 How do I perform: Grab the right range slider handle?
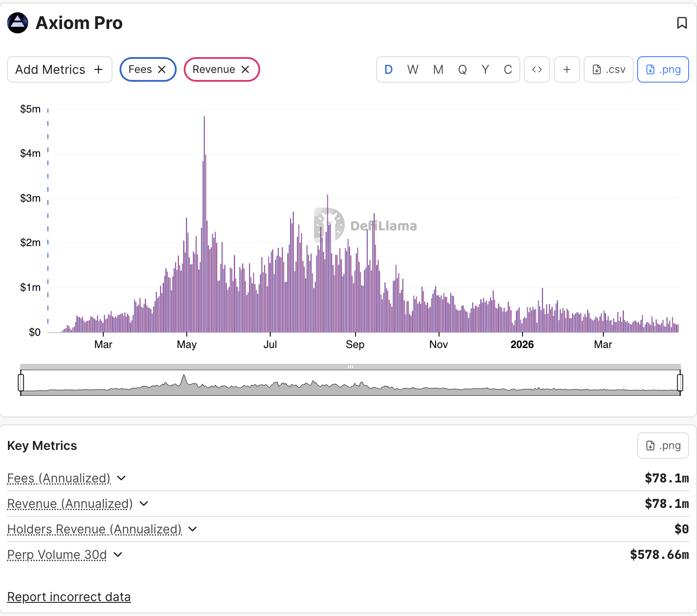[680, 382]
